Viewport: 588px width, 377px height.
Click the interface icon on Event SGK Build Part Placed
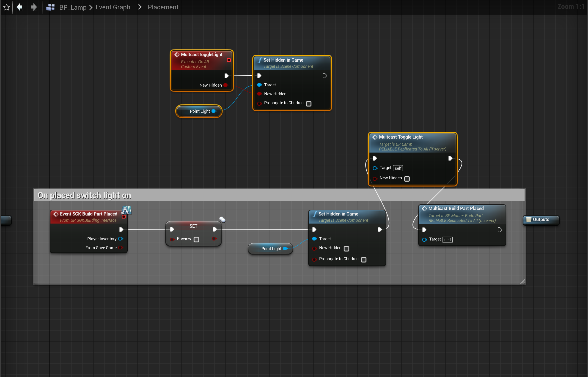pos(127,210)
